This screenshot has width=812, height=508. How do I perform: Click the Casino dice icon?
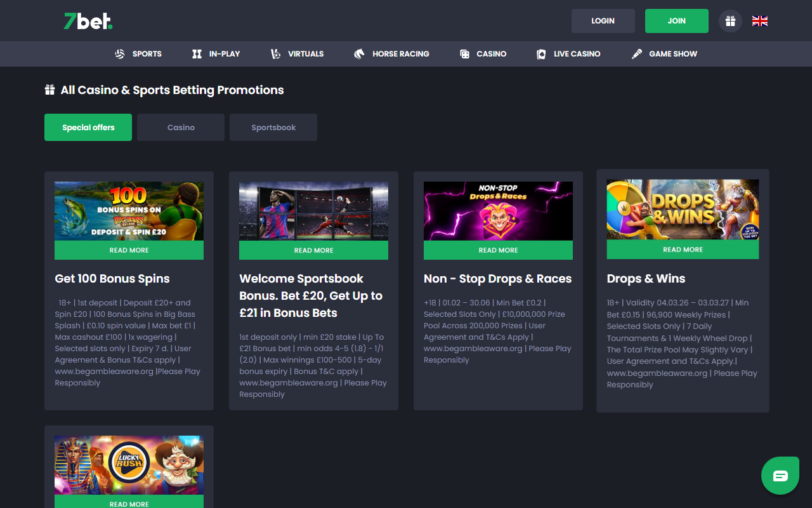tap(464, 54)
